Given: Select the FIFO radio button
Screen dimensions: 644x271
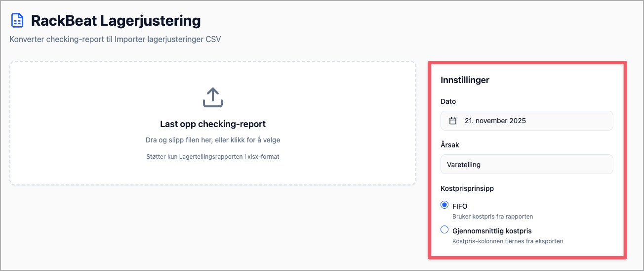Looking at the screenshot, I should point(444,205).
